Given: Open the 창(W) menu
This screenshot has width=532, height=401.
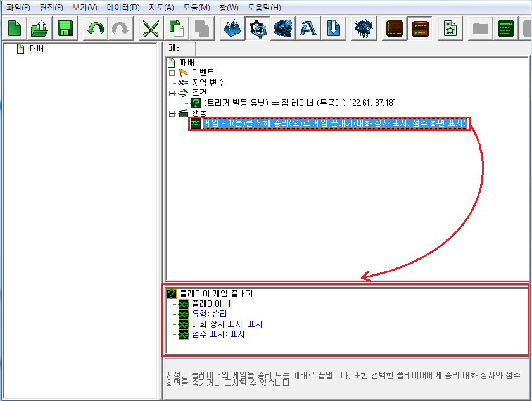Looking at the screenshot, I should (x=229, y=8).
